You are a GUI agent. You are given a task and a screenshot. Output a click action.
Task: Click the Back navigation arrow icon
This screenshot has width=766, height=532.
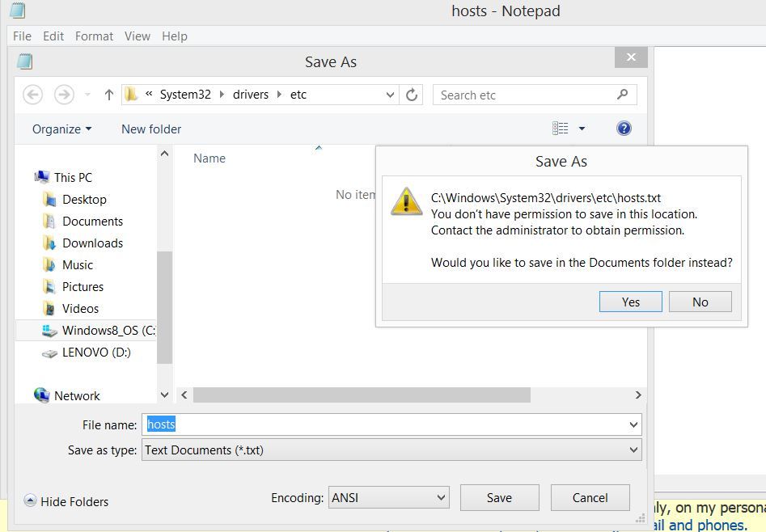[32, 95]
